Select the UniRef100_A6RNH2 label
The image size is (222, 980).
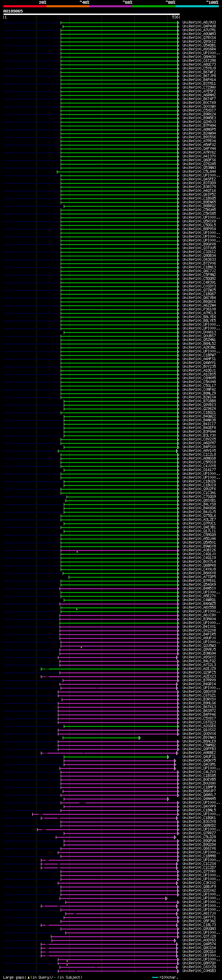tap(199, 95)
